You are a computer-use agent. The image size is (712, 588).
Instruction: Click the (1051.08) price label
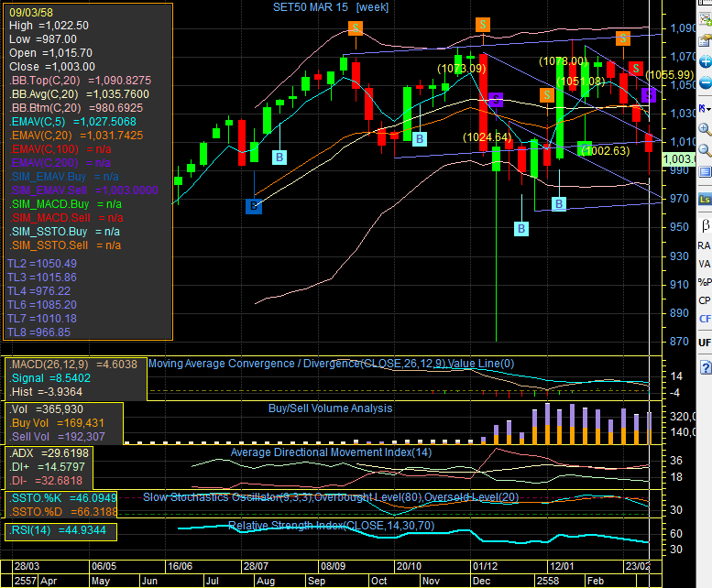581,82
